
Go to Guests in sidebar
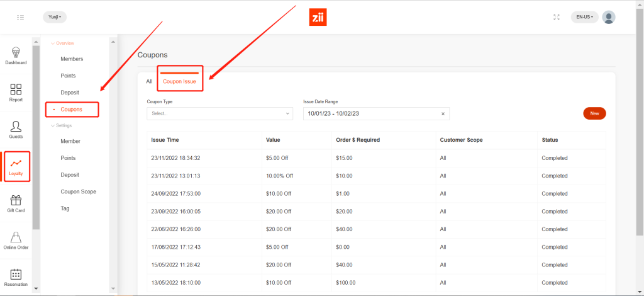point(16,130)
